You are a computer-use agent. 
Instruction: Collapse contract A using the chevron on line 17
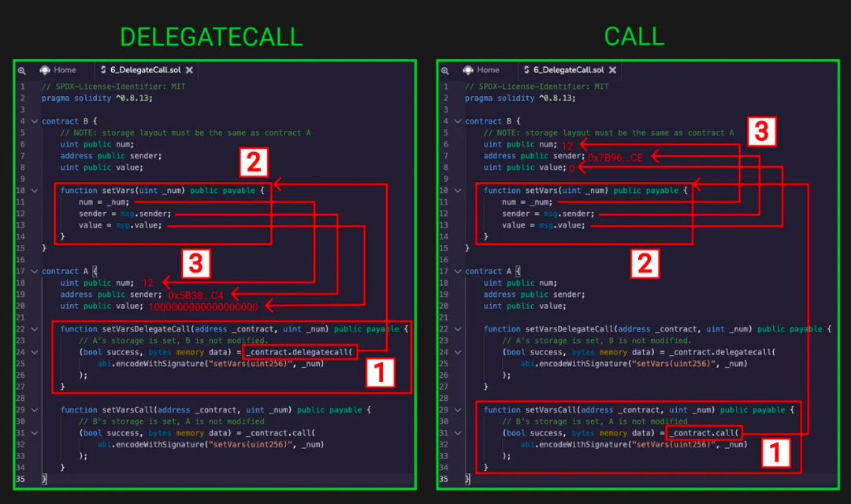(33, 270)
